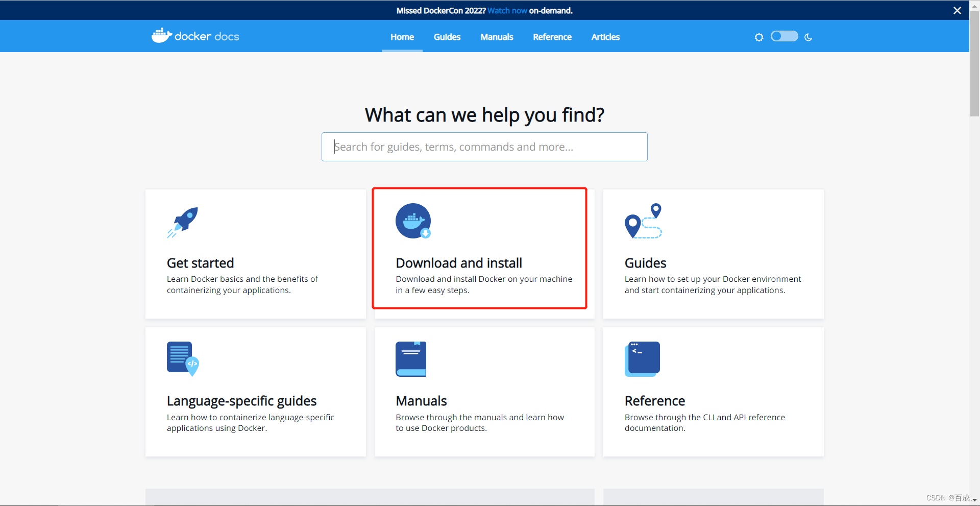Open the Reference navigation tab
Image resolution: width=980 pixels, height=506 pixels.
552,37
